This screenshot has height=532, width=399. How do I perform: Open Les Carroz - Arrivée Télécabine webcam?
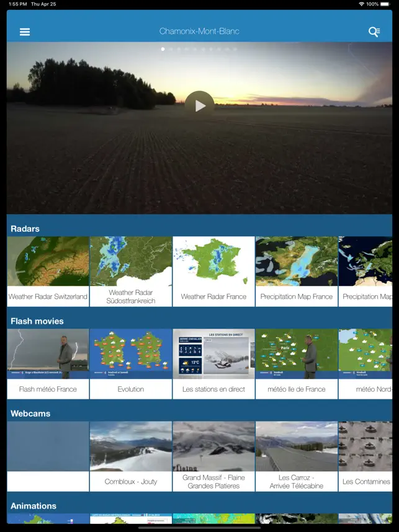(x=297, y=456)
